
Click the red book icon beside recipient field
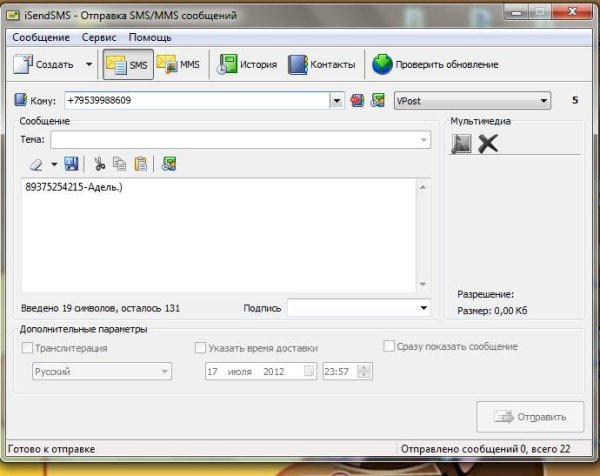357,100
